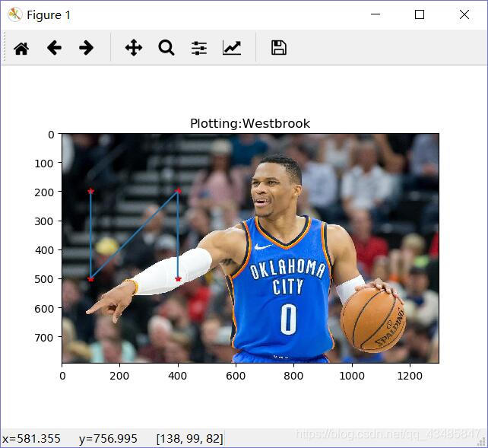The width and height of the screenshot is (488, 448).
Task: Open Edit axis curve parameters icon
Action: 232,48
